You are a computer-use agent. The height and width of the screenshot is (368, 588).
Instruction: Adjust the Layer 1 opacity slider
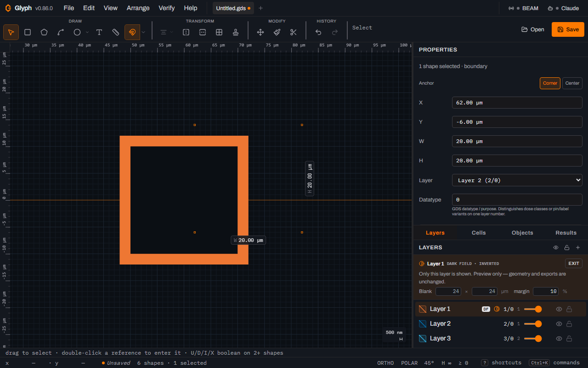coord(533,309)
